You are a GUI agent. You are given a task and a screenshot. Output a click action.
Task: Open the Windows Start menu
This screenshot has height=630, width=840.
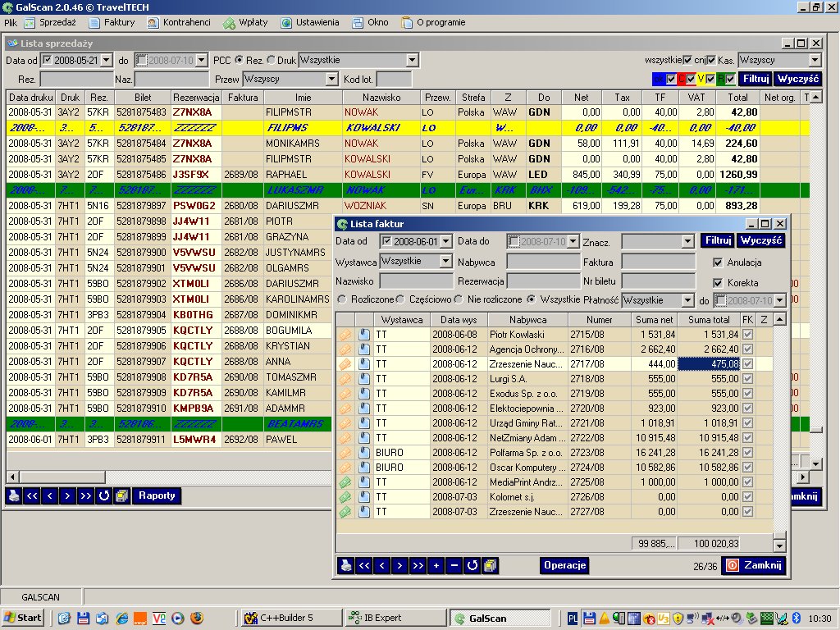[x=22, y=618]
